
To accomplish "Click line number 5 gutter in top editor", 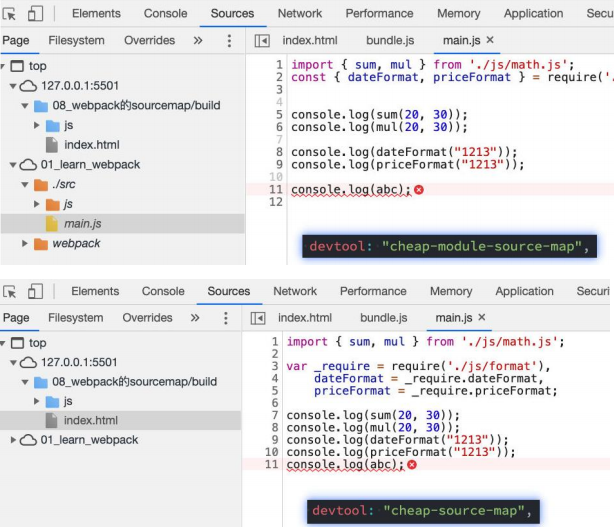I will [x=279, y=115].
